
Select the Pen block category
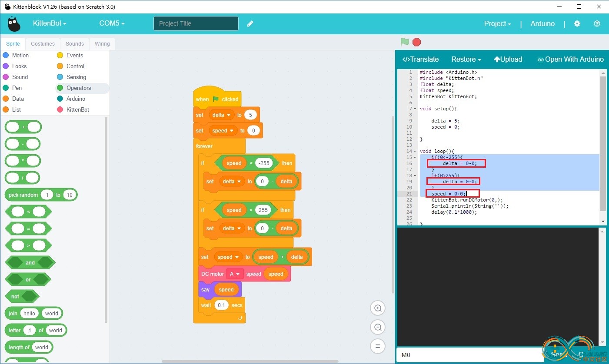coord(12,88)
